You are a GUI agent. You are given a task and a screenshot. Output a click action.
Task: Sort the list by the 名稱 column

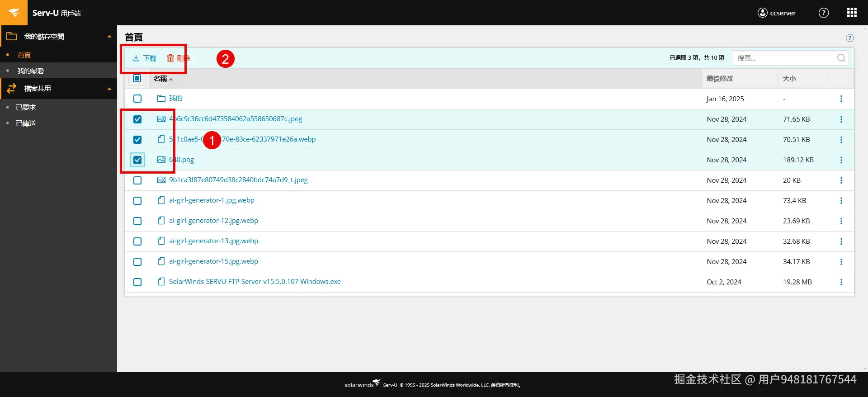click(x=163, y=79)
